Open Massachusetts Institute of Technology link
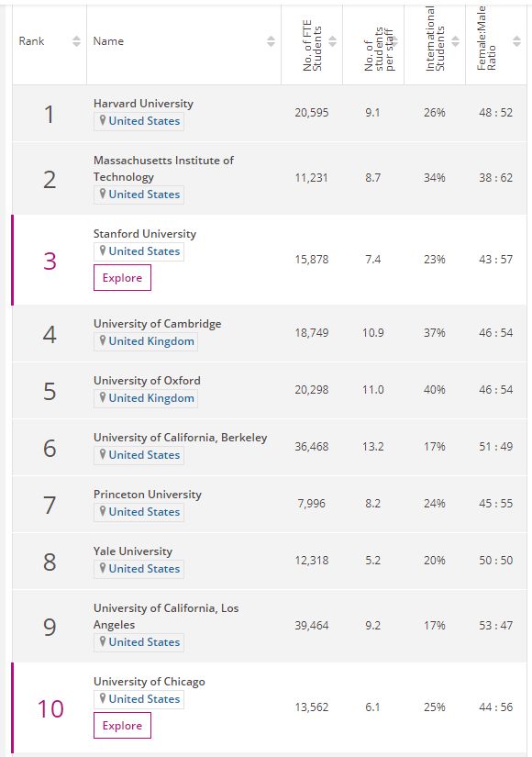 (x=163, y=169)
